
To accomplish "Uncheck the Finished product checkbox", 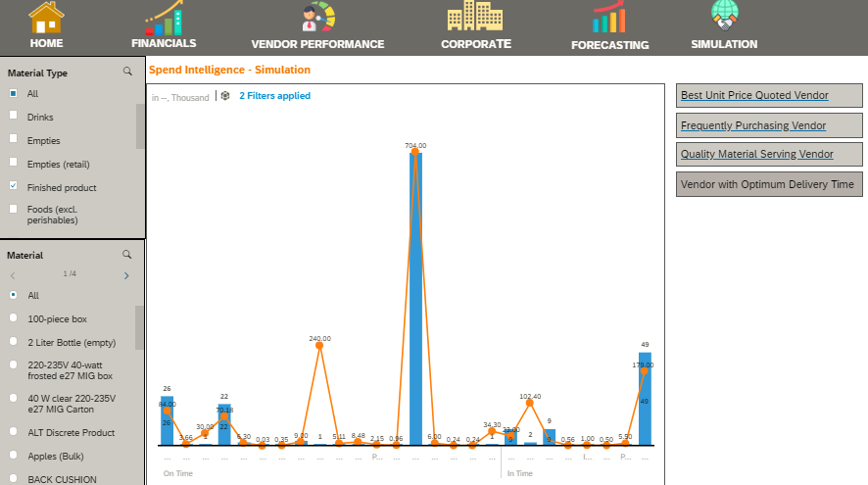I will point(14,186).
